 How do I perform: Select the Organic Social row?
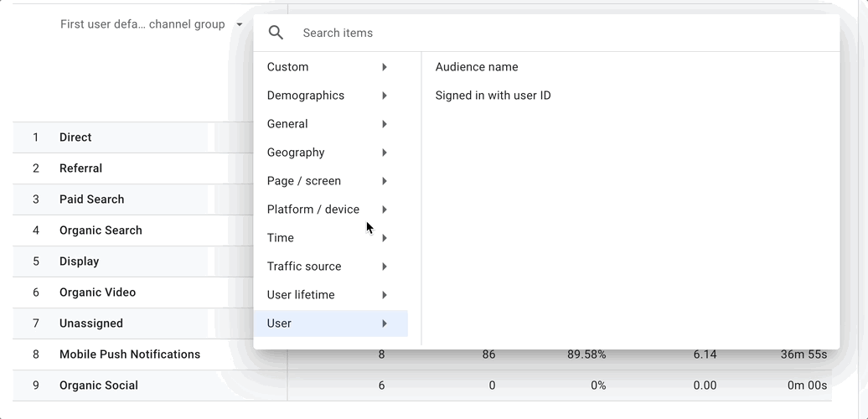99,385
